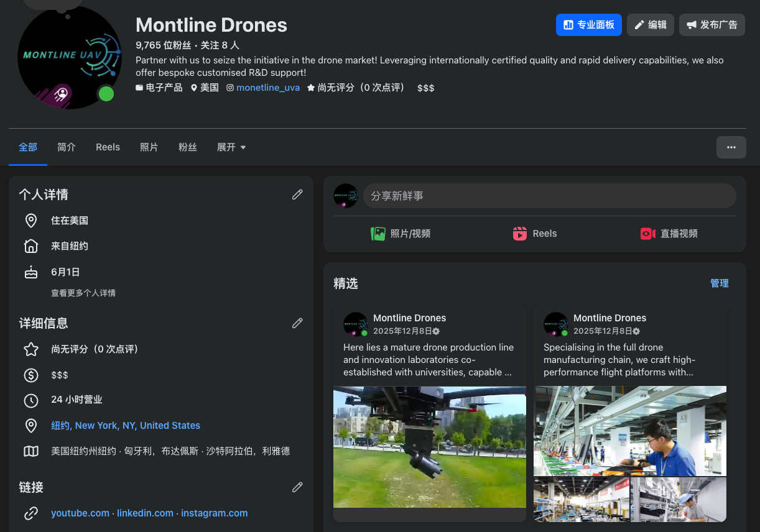This screenshot has width=760, height=532.
Task: Open the 9,765 位粉丝 followers count
Action: coord(164,45)
